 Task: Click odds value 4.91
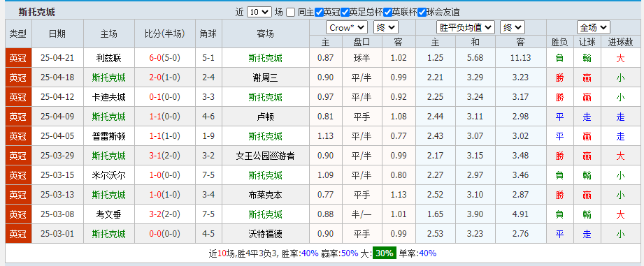click(521, 214)
